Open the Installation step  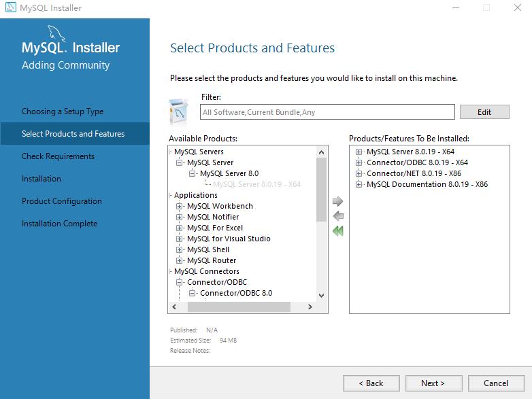coord(41,178)
